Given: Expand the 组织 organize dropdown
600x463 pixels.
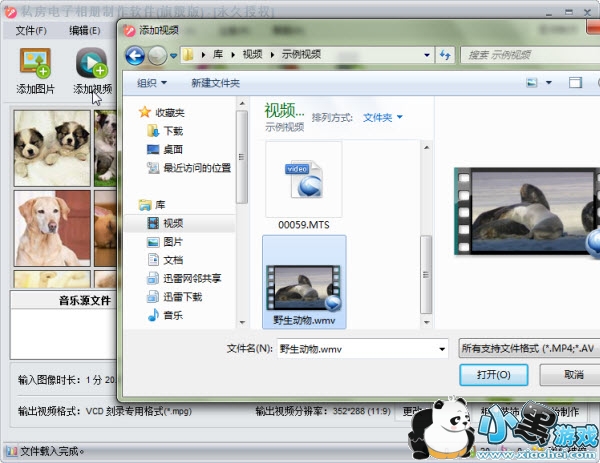Looking at the screenshot, I should 152,83.
